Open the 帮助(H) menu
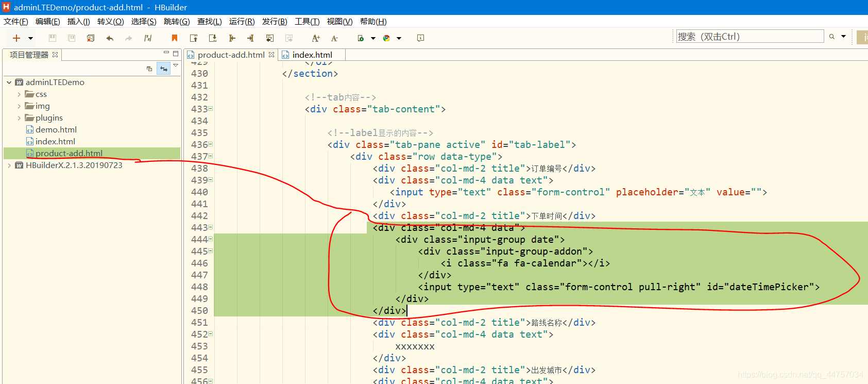 (373, 22)
